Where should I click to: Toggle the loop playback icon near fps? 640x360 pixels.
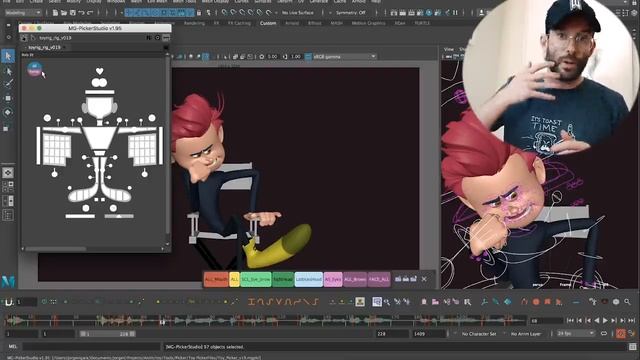(x=604, y=333)
